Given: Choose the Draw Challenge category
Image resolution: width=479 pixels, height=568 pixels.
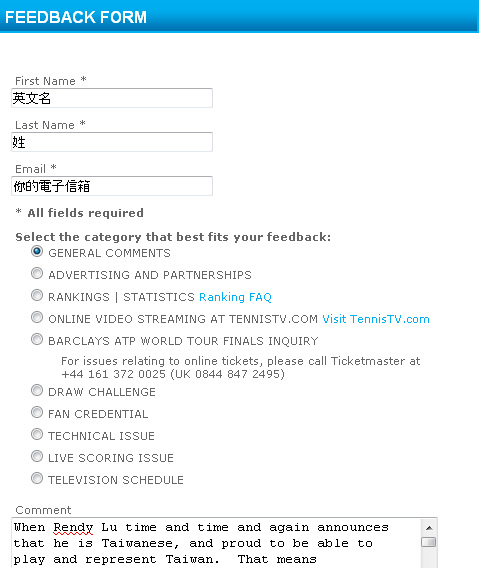Looking at the screenshot, I should [37, 390].
